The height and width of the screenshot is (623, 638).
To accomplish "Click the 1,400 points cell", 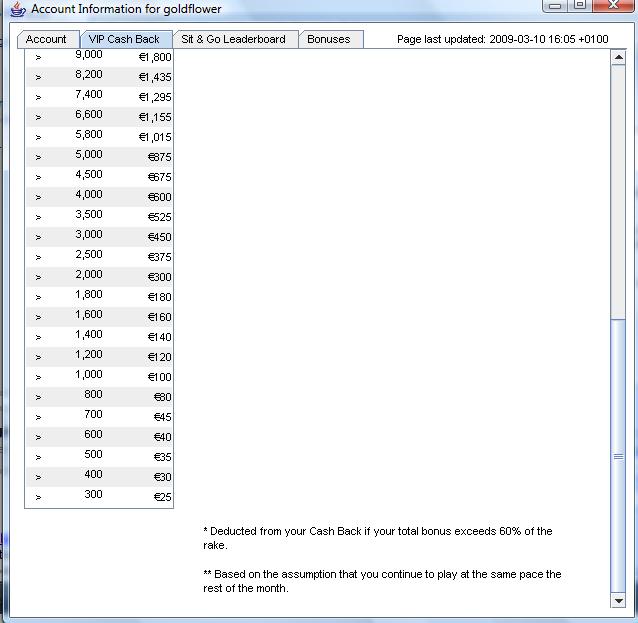I will click(x=89, y=334).
